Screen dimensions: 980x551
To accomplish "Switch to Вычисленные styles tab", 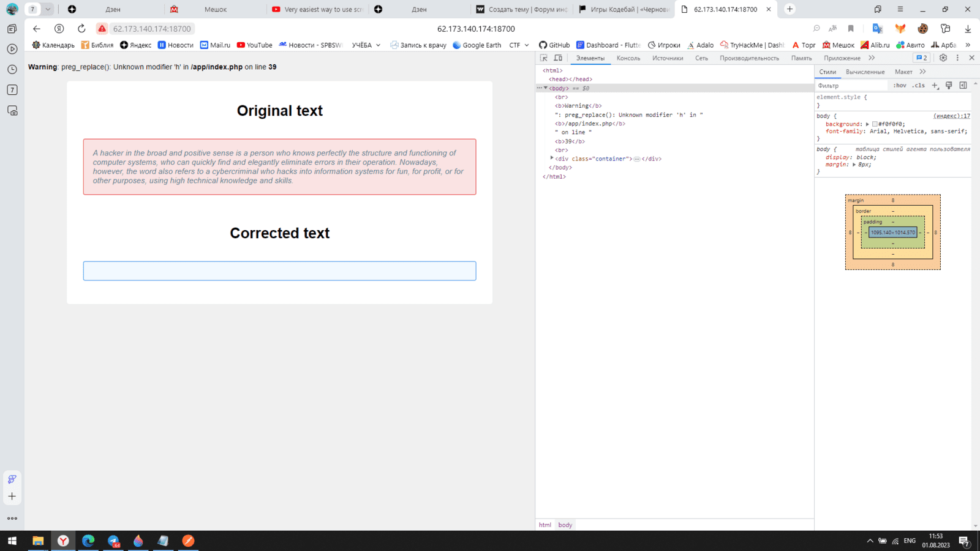I will coord(865,72).
